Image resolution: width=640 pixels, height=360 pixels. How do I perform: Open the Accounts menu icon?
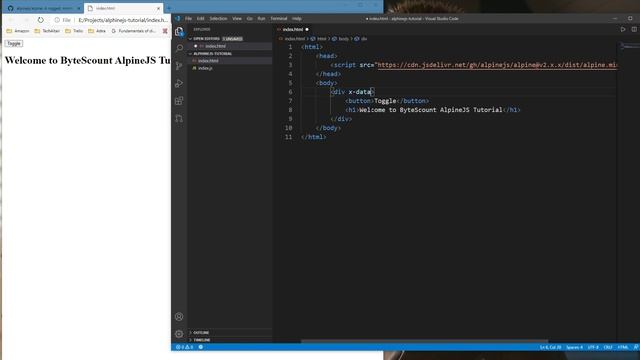179,316
